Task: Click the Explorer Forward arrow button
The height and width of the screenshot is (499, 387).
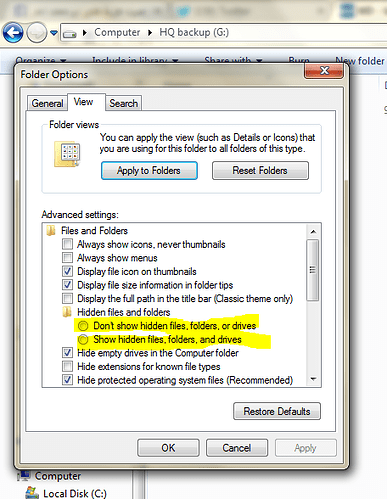Action: (x=36, y=33)
